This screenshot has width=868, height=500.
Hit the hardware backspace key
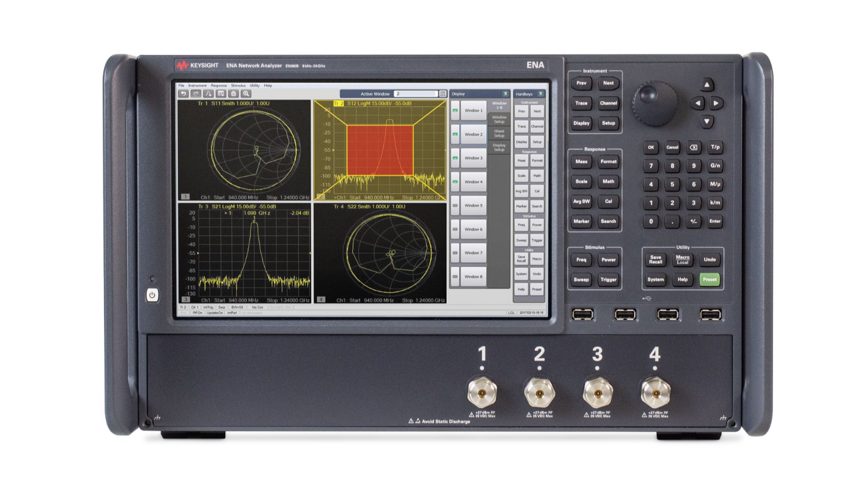coord(694,147)
